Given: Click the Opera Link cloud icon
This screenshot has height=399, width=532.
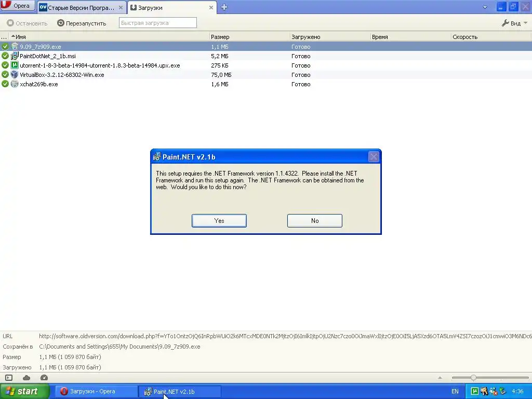Looking at the screenshot, I should 26,378.
